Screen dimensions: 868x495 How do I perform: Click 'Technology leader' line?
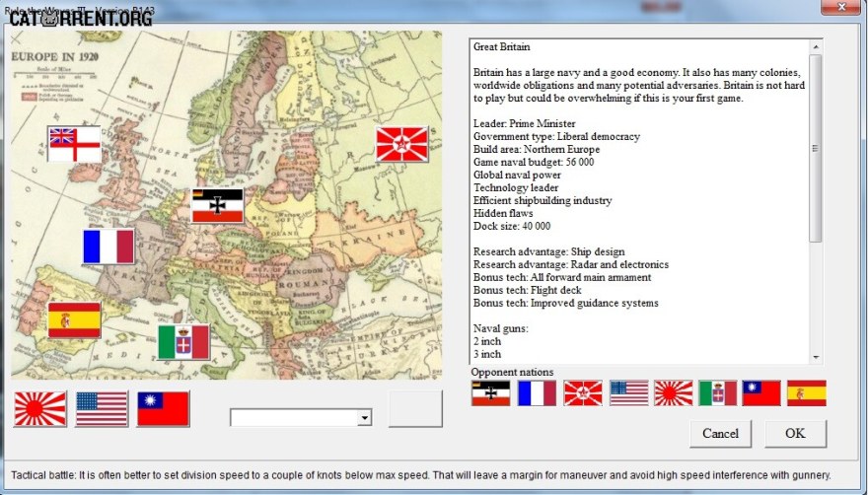pos(516,187)
